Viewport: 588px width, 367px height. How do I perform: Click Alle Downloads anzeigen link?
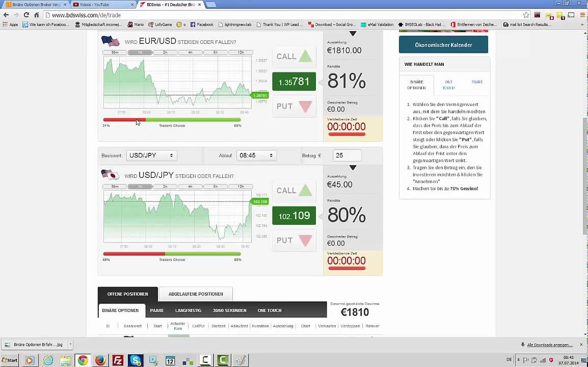[x=550, y=345]
